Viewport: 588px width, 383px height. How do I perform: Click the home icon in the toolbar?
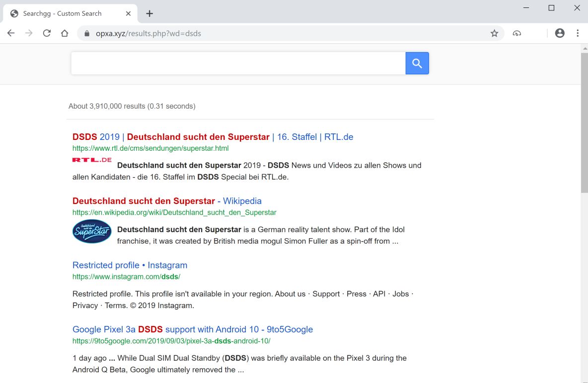point(65,33)
